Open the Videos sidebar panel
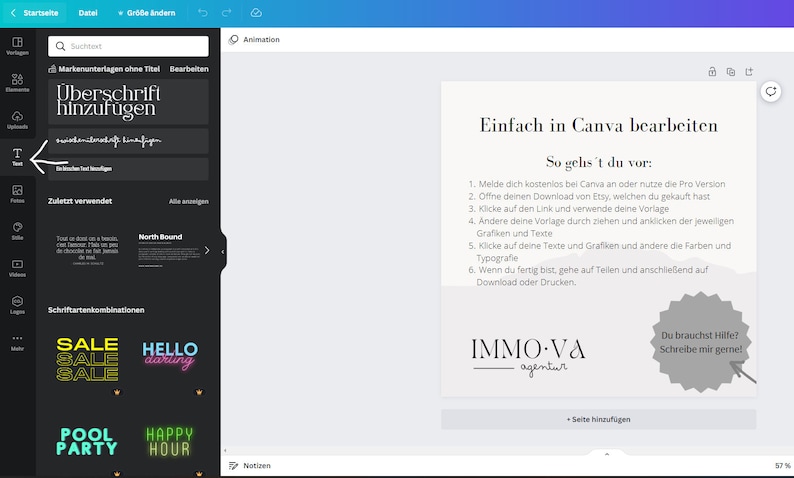 point(17,268)
